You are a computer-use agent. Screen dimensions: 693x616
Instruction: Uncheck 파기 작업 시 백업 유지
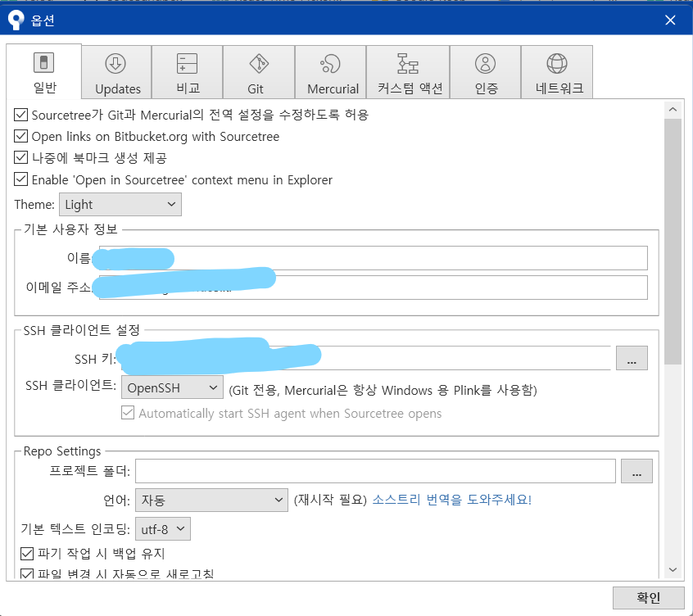pos(27,553)
